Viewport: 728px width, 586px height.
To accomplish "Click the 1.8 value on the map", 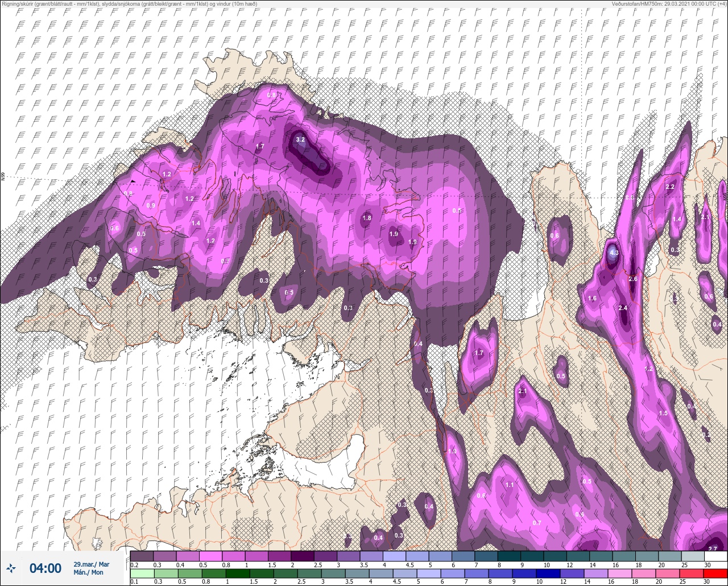I will click(x=367, y=218).
